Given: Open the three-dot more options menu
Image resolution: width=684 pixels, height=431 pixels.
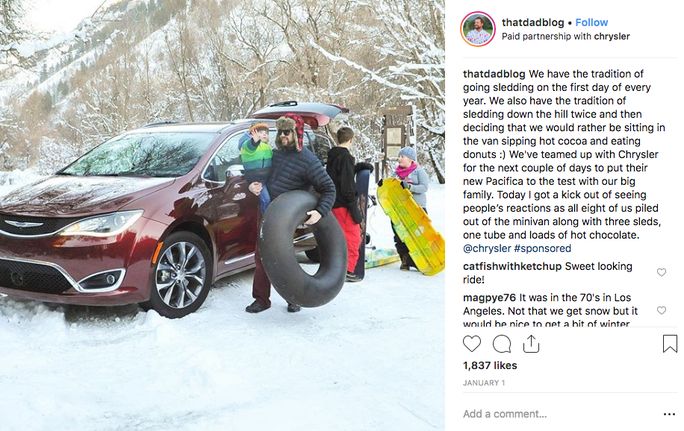Looking at the screenshot, I should (x=669, y=414).
